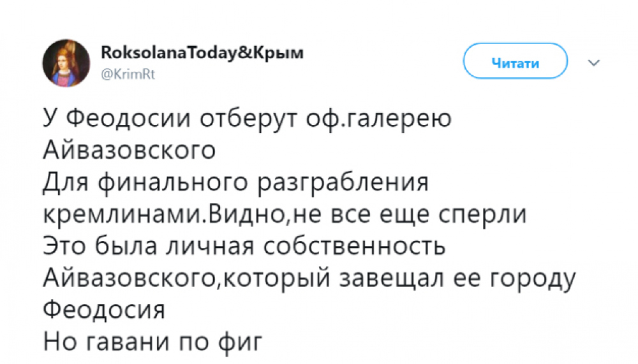
Task: Open the RoksolanaToday&Крым display name link
Action: (x=202, y=54)
